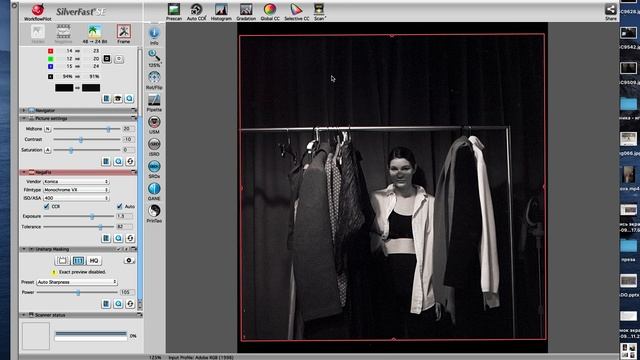The width and height of the screenshot is (640, 360).
Task: Click the light densitometer mode button
Action: tap(119, 59)
